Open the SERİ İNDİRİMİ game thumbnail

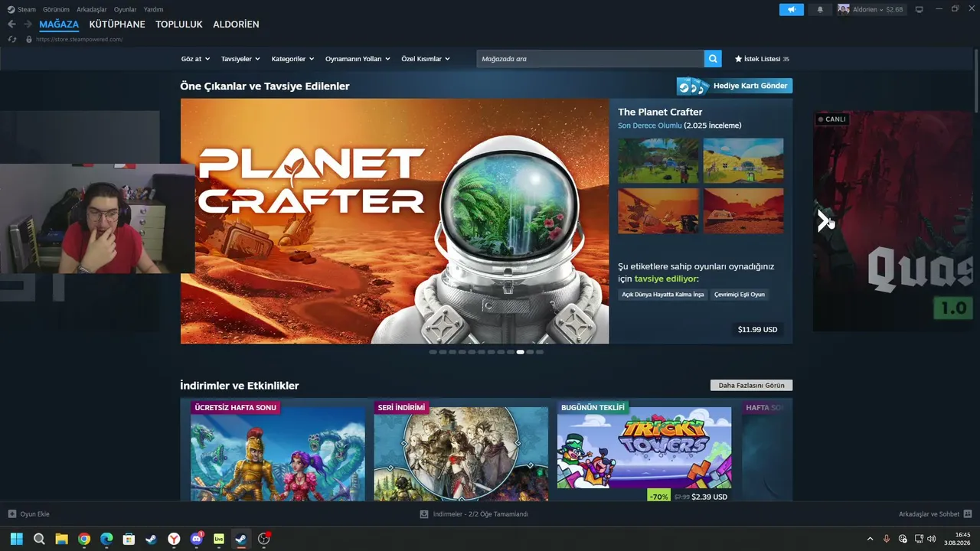click(461, 454)
